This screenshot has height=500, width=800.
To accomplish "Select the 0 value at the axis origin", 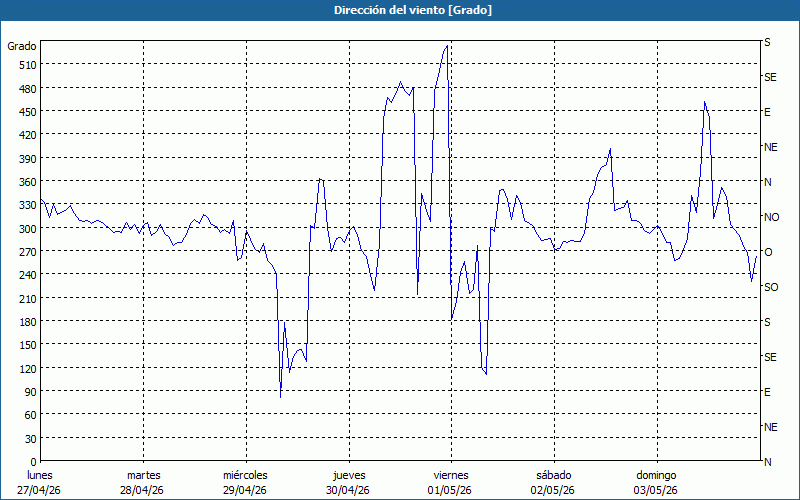I will coord(34,462).
